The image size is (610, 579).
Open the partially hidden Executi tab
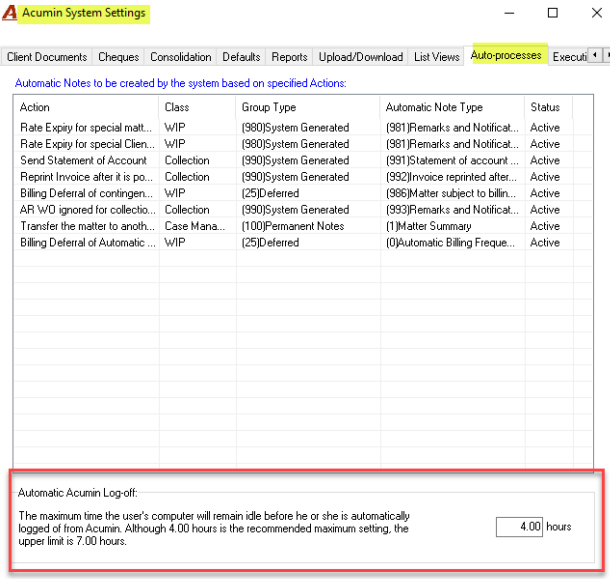point(569,57)
